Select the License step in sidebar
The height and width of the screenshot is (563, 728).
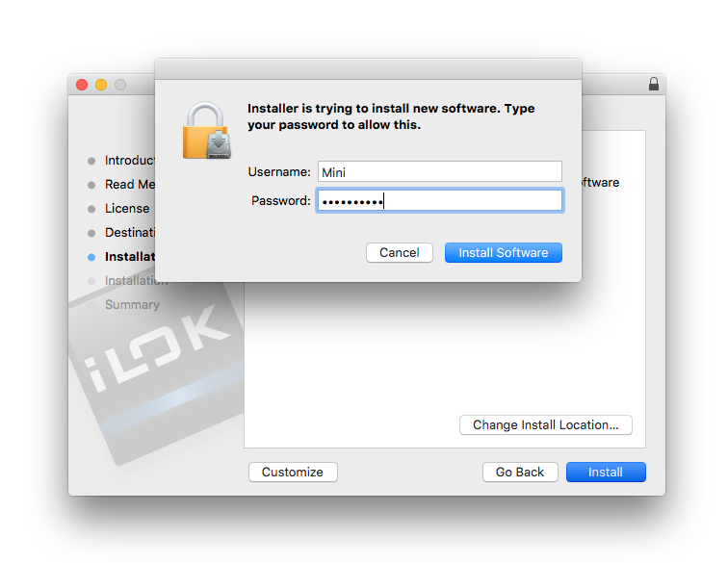click(x=127, y=209)
